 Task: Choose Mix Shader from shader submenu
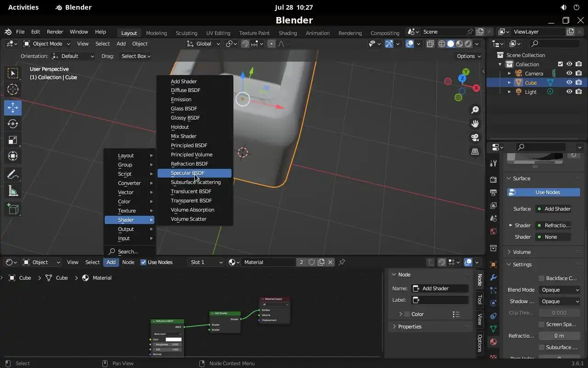[x=194, y=136]
